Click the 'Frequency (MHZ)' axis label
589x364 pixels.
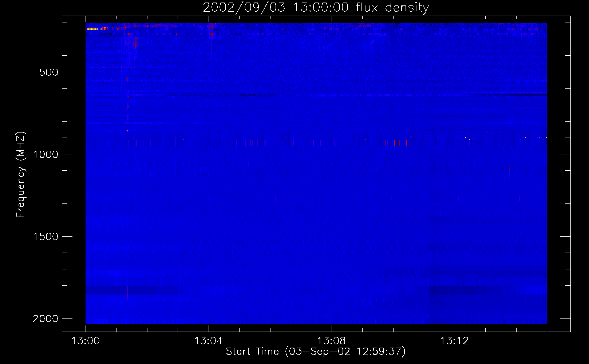click(x=21, y=175)
